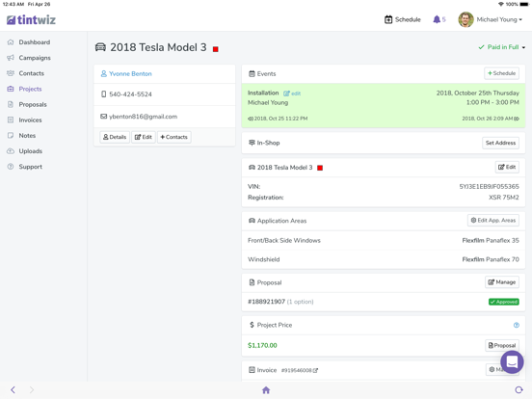Click phone number 540-424-5524
532x399 pixels.
[130, 94]
